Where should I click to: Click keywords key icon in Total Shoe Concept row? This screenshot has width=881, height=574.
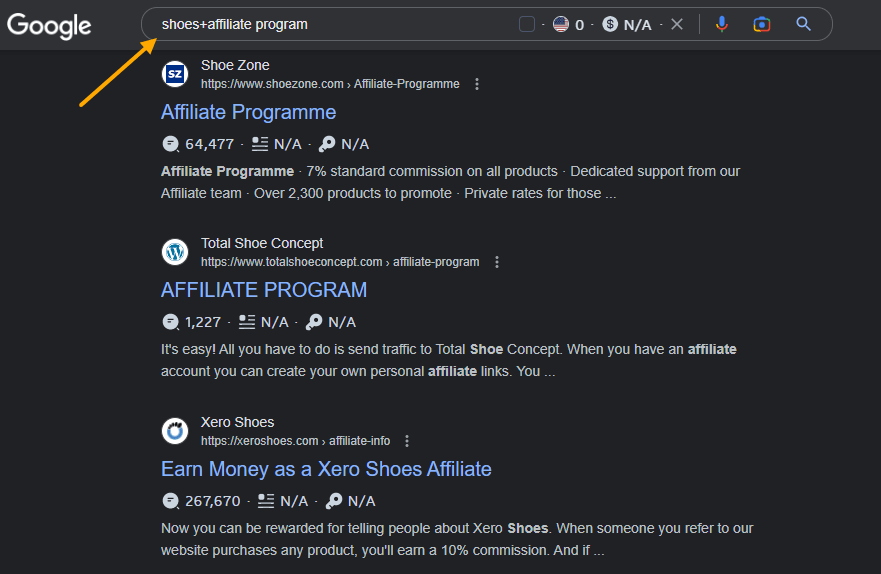[x=314, y=322]
